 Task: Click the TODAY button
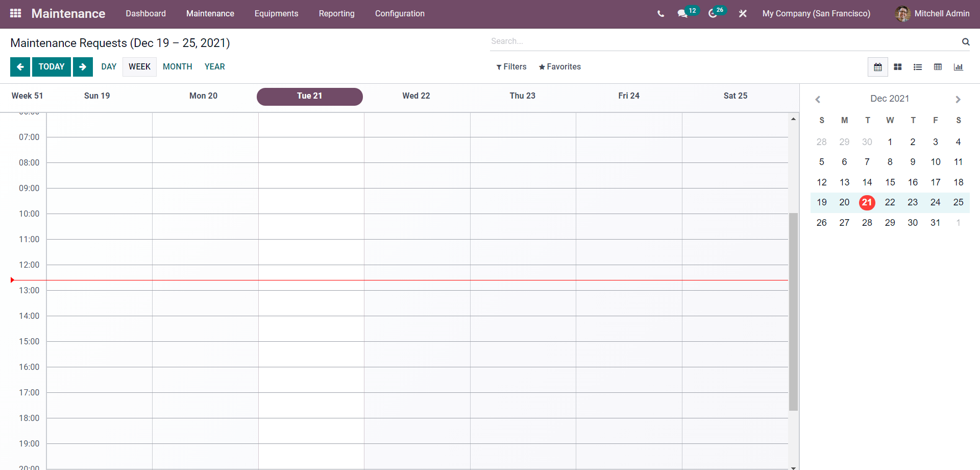click(x=52, y=67)
